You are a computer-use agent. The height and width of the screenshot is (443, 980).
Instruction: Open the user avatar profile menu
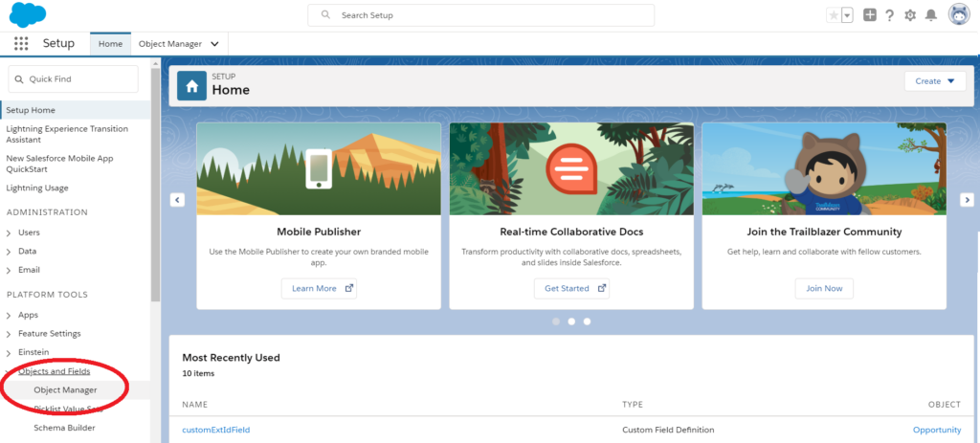tap(959, 14)
